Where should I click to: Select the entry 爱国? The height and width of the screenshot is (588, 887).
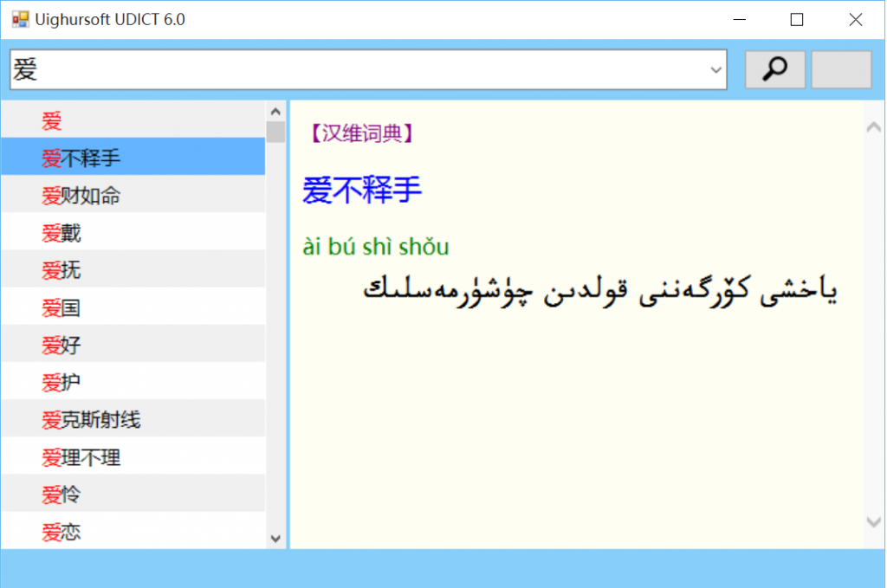[x=133, y=307]
